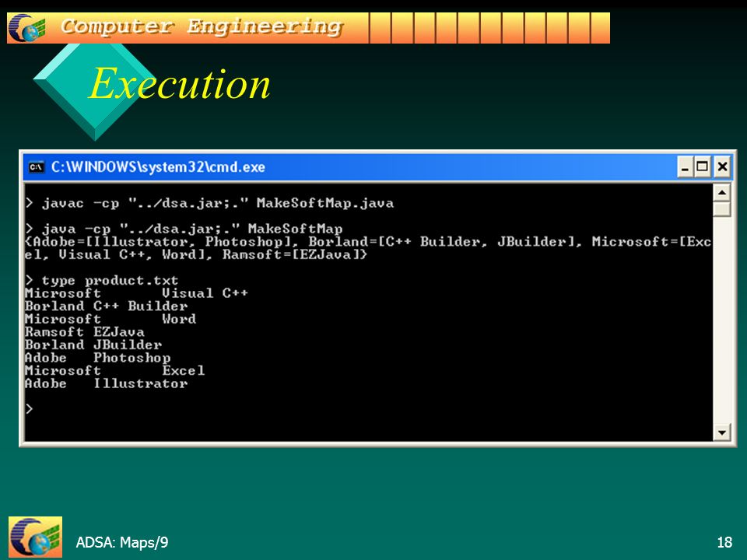
Task: Click the slide number 18
Action: click(724, 542)
